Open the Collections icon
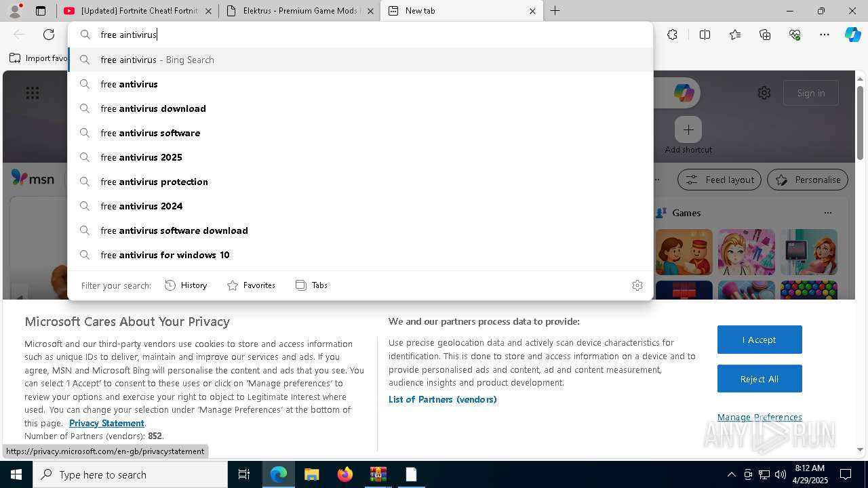868x488 pixels. (x=765, y=35)
